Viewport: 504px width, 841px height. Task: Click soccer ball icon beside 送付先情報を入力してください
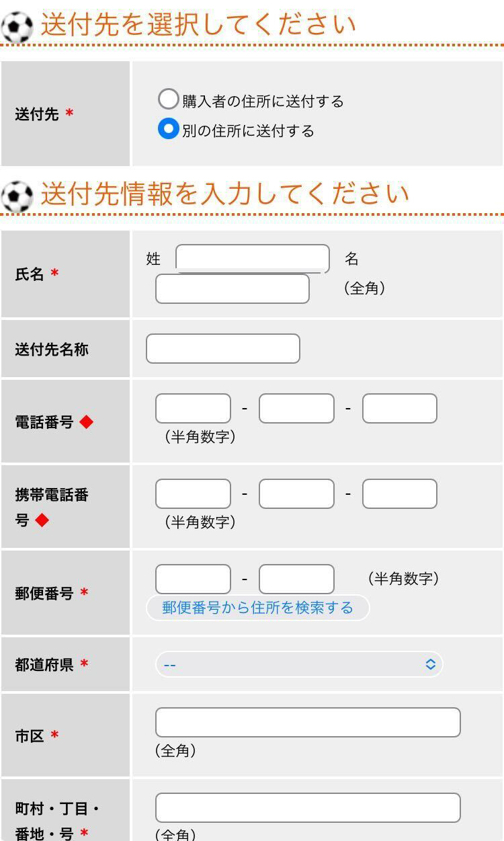17,196
